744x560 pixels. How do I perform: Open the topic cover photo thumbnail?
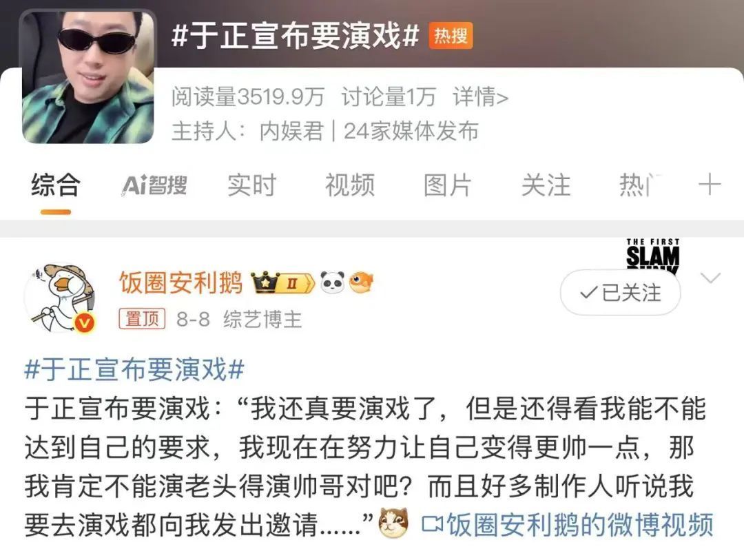coord(87,76)
